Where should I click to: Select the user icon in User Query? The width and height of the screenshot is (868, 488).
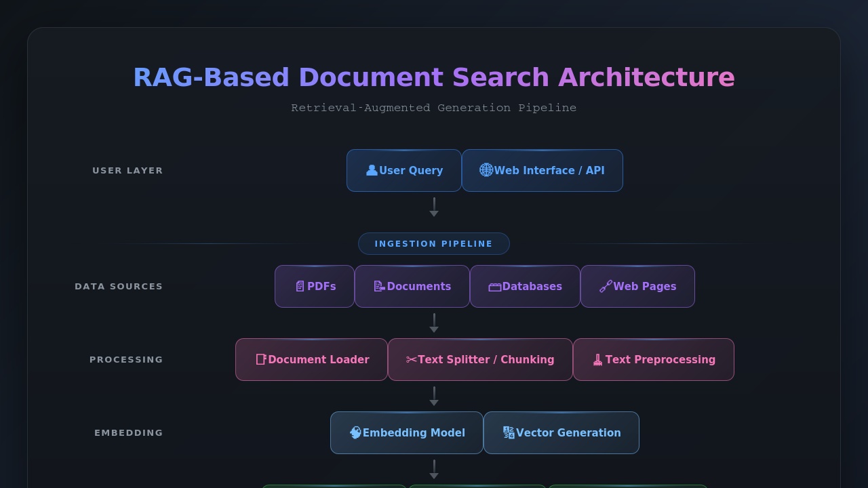tap(372, 170)
